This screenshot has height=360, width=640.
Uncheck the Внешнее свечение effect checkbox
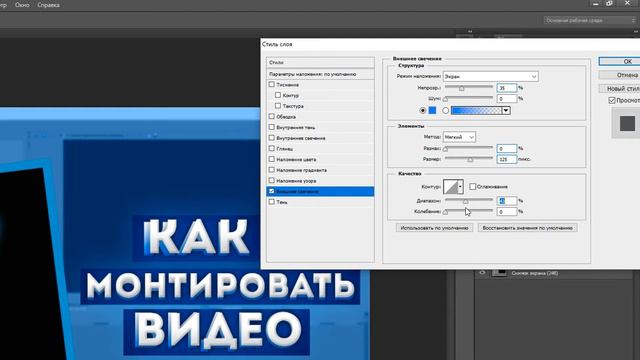point(272,191)
